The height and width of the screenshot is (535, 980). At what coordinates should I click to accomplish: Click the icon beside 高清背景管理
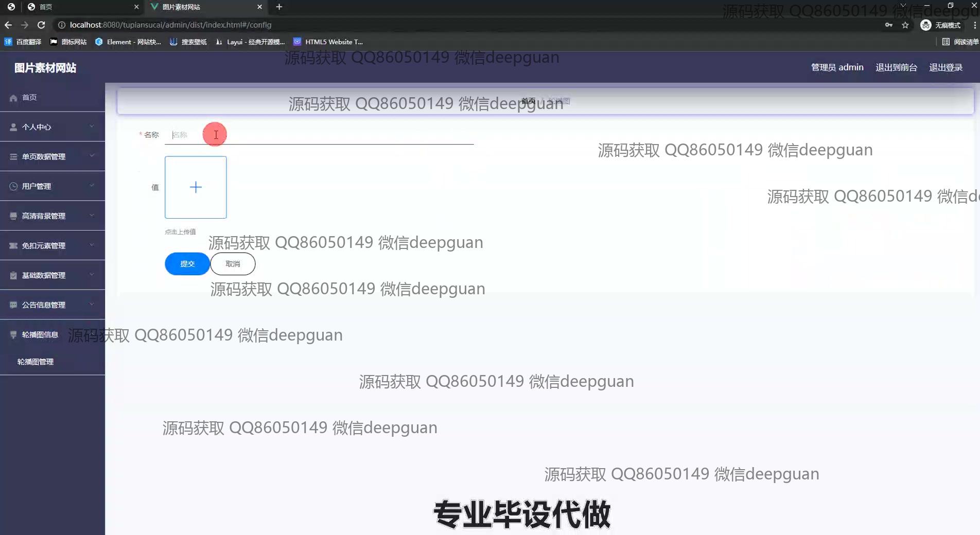click(13, 216)
